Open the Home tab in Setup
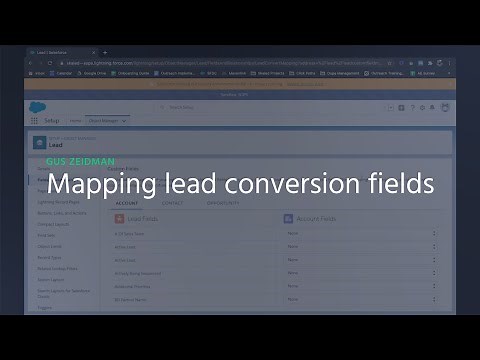 click(x=75, y=121)
